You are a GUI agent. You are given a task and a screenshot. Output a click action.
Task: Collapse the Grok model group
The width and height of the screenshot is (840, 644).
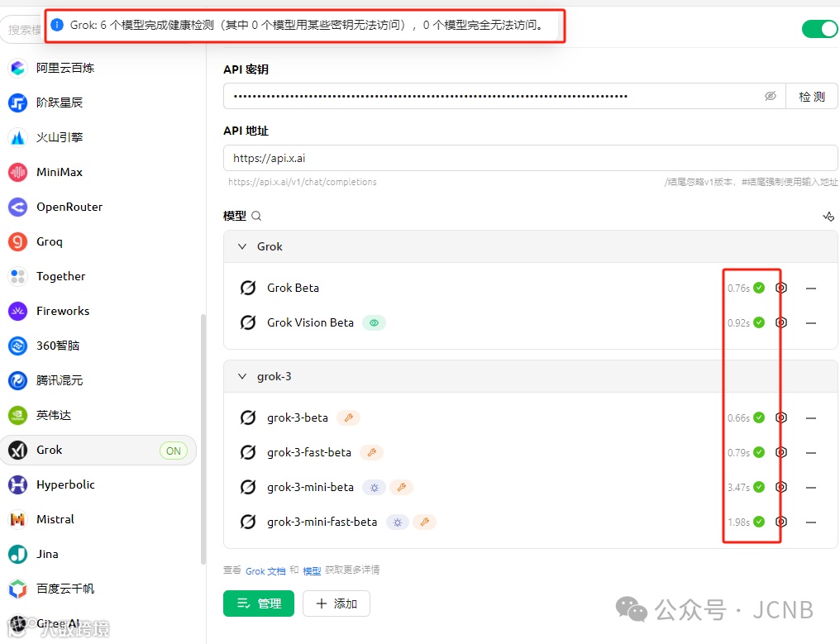pos(242,246)
